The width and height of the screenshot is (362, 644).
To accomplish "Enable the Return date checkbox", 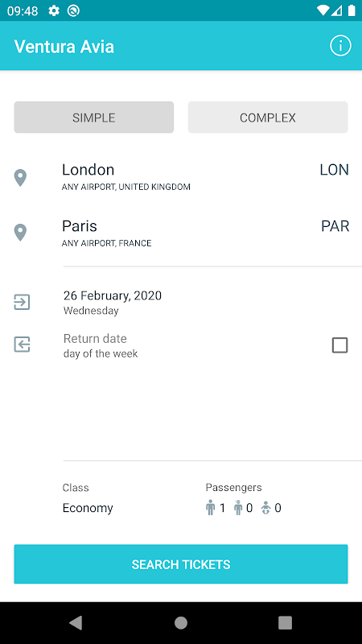I will (339, 345).
